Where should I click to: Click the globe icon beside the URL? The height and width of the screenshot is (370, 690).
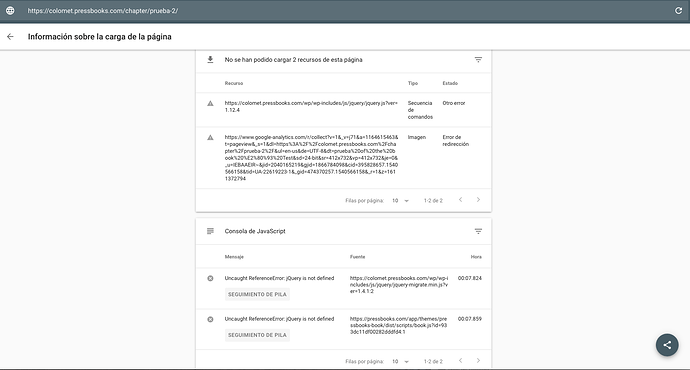(10, 11)
